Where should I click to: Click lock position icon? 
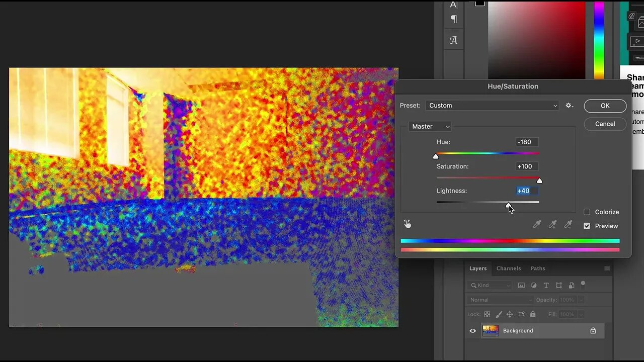coord(510,314)
